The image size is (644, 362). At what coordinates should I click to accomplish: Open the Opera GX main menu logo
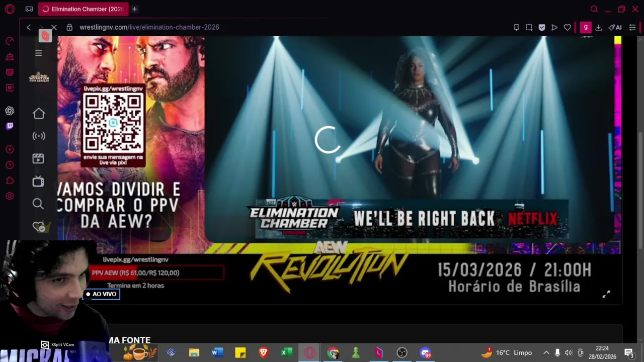[10, 9]
